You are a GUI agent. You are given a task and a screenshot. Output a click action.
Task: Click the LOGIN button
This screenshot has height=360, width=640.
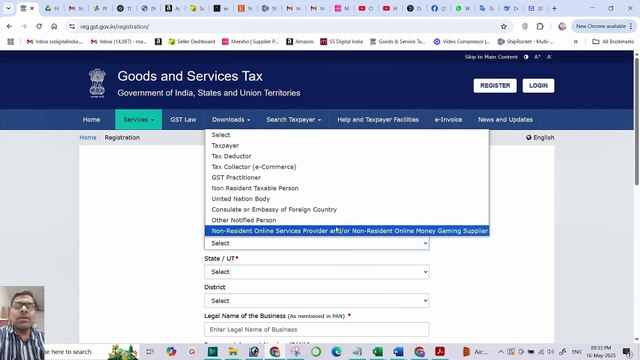click(x=538, y=86)
